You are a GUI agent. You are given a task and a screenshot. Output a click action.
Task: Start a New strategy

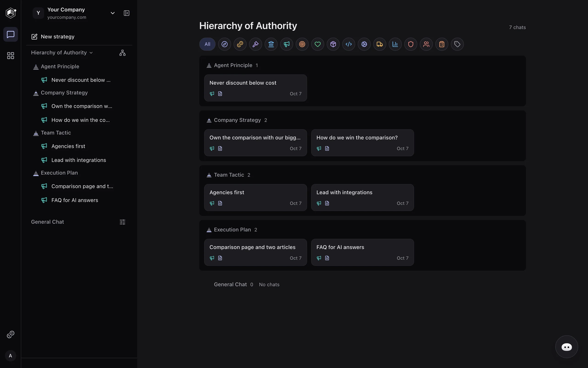click(53, 37)
